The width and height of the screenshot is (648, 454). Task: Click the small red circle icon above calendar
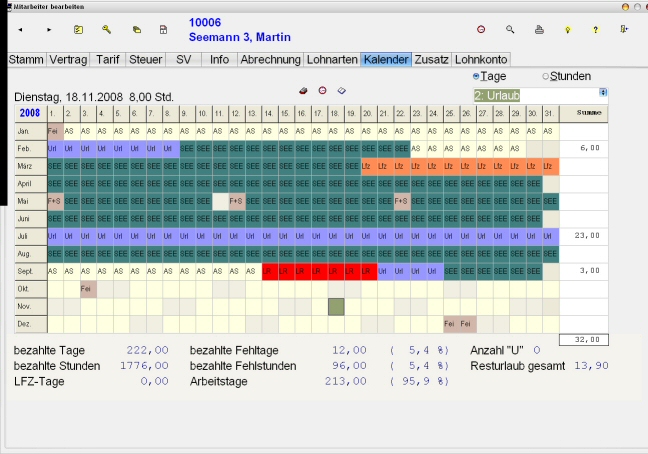(x=322, y=90)
